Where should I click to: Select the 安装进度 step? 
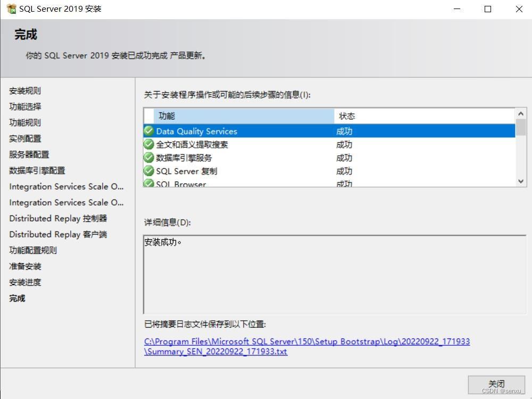click(25, 282)
